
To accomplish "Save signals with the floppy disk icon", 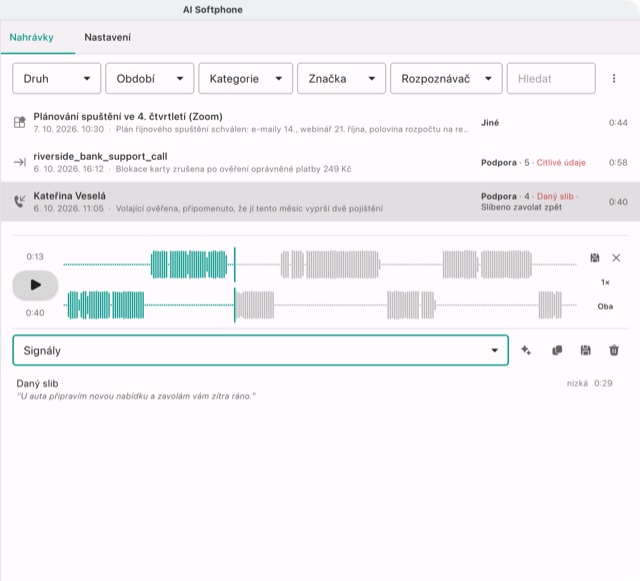I will tap(585, 350).
